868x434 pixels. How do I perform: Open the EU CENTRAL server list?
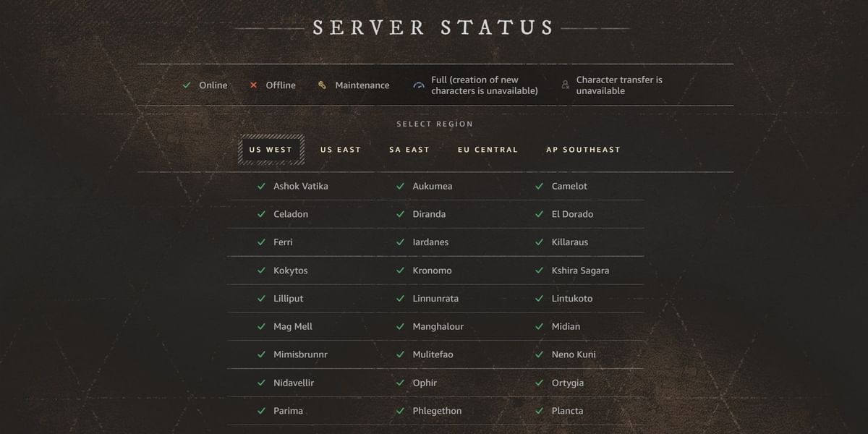[488, 149]
